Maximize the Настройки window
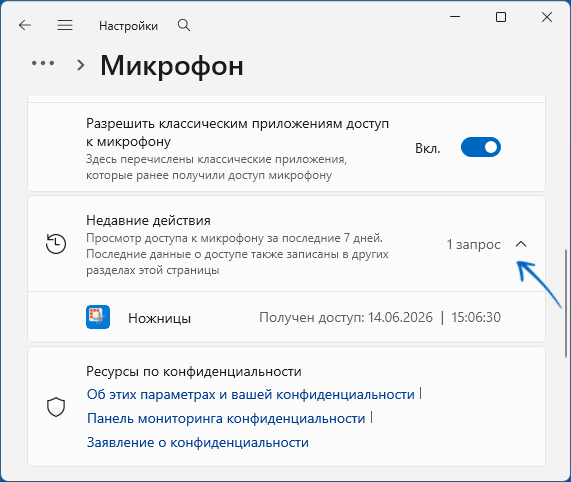 (501, 17)
